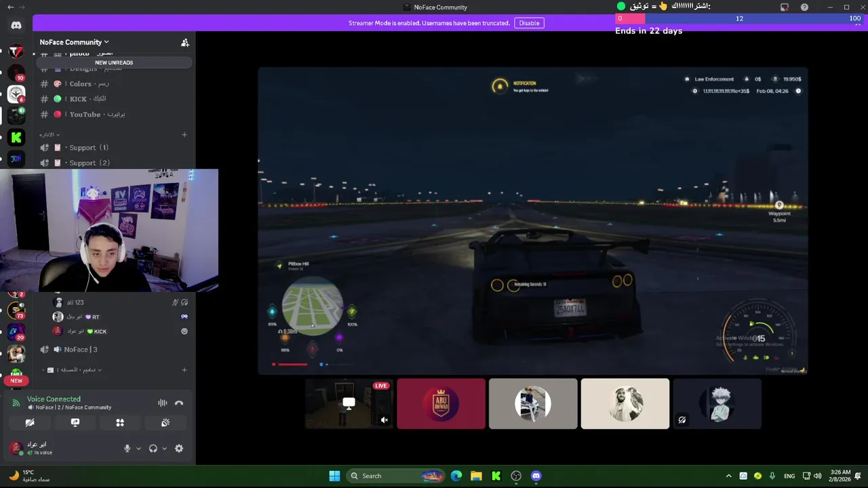Open Discord user settings gear
This screenshot has width=868, height=488.
pos(179,448)
